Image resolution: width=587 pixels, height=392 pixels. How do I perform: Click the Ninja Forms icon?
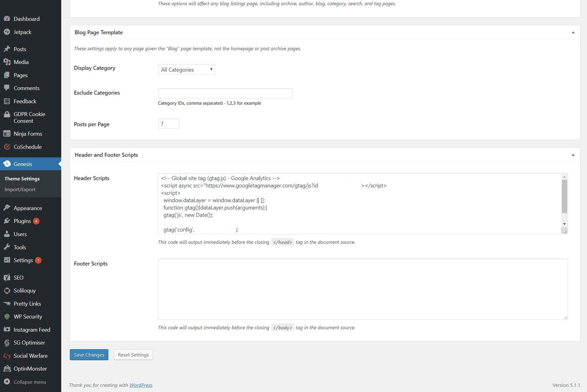[7, 134]
